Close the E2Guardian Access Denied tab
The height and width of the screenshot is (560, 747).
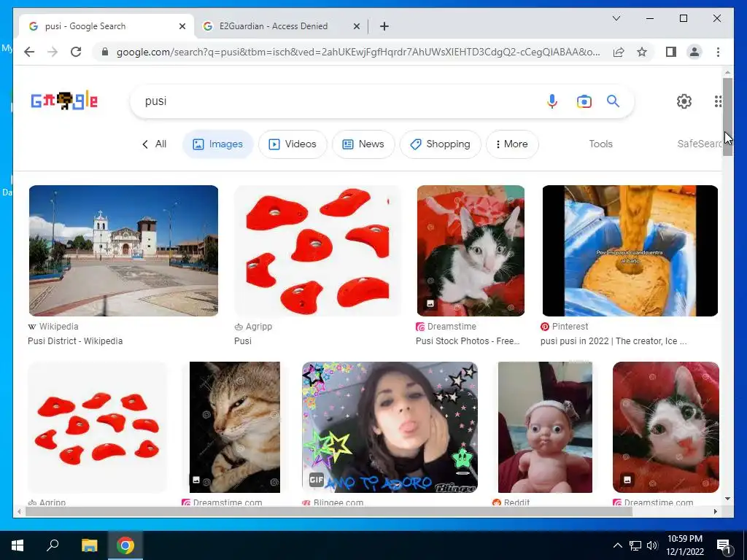pos(356,26)
